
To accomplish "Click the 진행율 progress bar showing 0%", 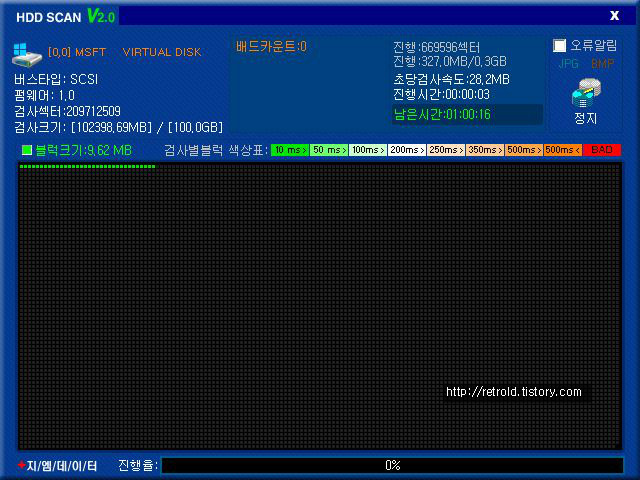I will pyautogui.click(x=392, y=465).
